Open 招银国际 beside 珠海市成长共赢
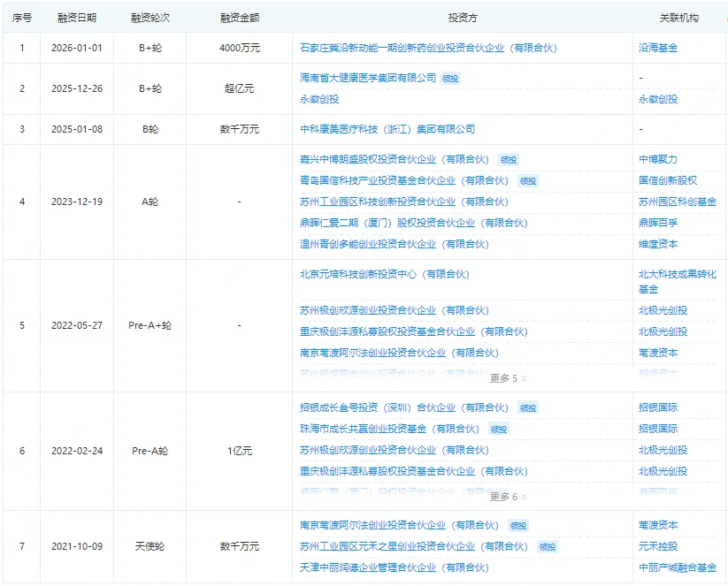This screenshot has width=728, height=586. (x=658, y=429)
